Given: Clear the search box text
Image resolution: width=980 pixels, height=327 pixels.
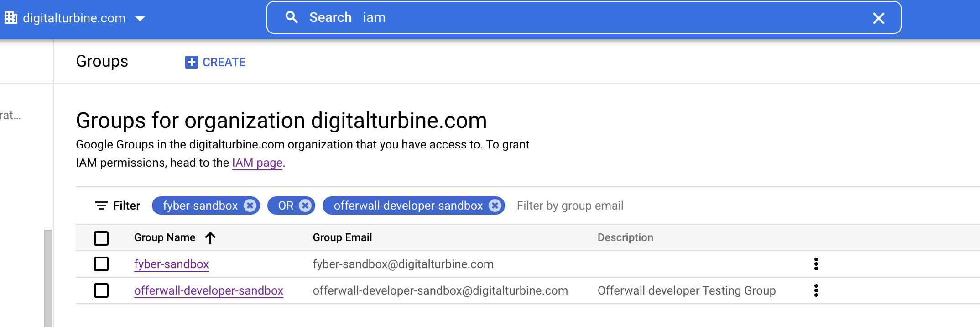Looking at the screenshot, I should 878,18.
